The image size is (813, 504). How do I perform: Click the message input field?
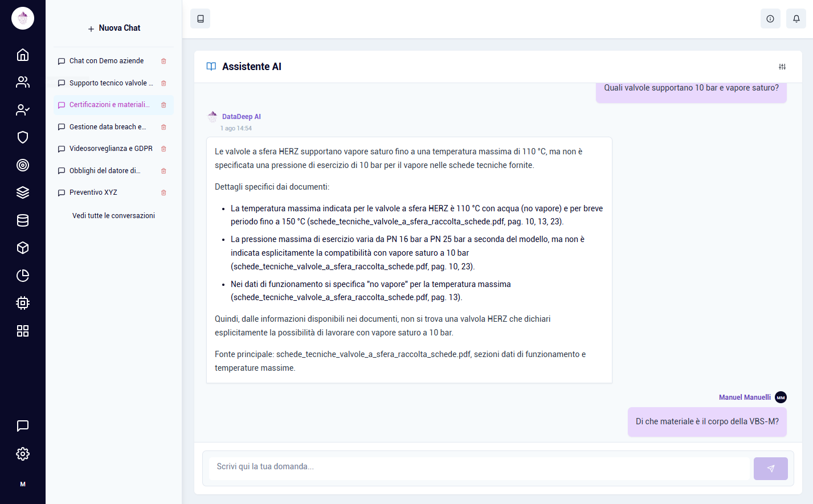point(479,467)
